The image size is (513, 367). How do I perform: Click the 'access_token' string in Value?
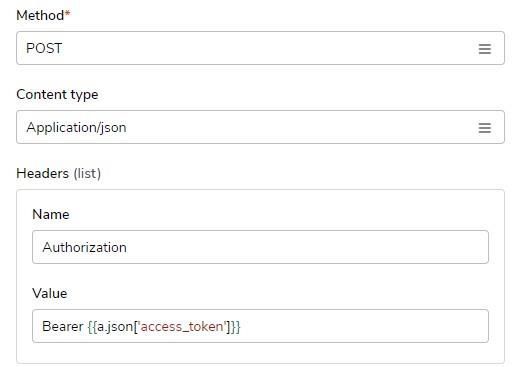point(182,327)
